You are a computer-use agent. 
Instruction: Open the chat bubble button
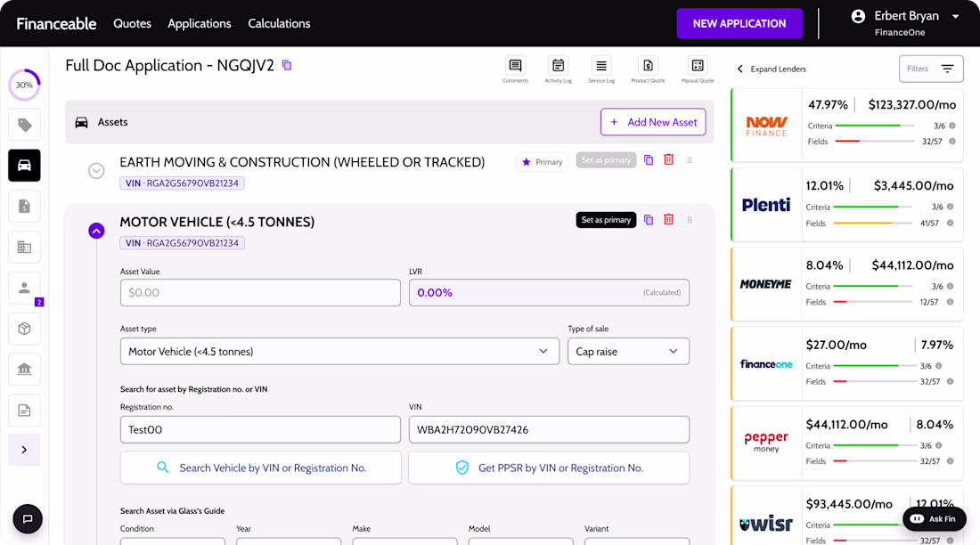pos(28,519)
